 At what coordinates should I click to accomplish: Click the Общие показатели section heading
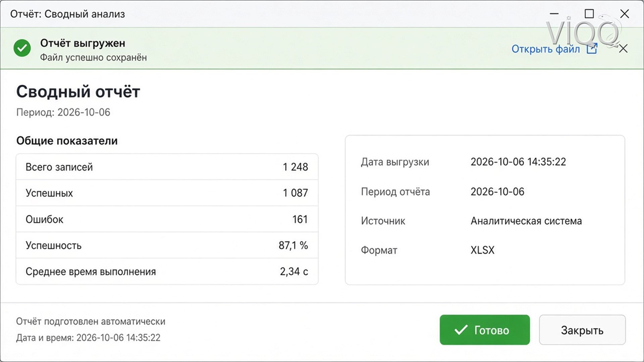pyautogui.click(x=67, y=141)
